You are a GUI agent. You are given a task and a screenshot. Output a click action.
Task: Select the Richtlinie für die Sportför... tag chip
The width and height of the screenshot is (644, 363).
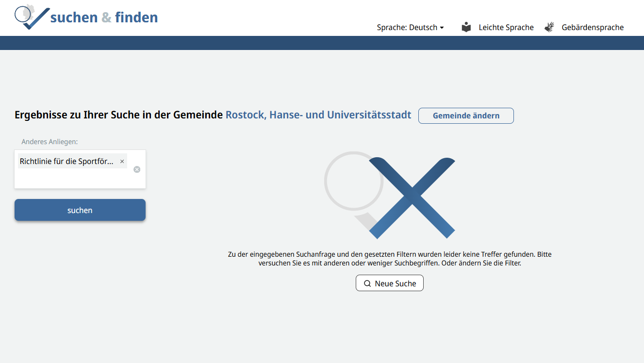[x=66, y=161]
